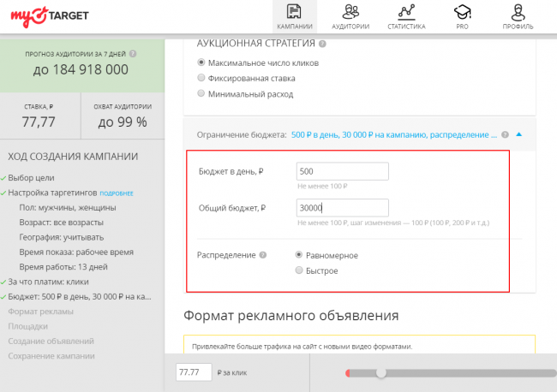Click the bid slider handle
557x392 pixels.
380,372
